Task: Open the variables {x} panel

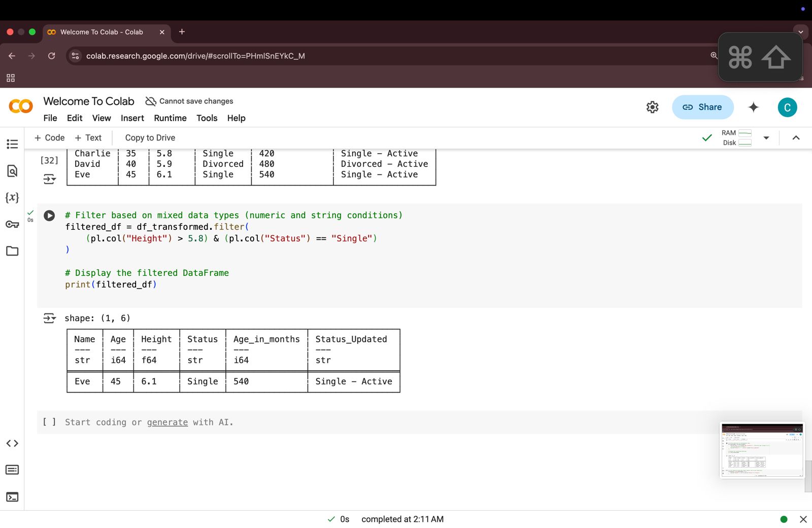Action: pyautogui.click(x=12, y=197)
